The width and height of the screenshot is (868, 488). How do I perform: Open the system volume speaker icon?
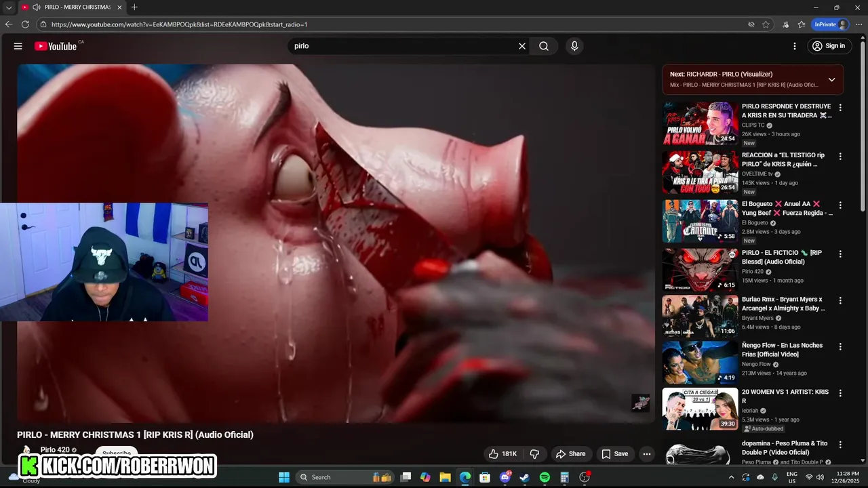[821, 477]
